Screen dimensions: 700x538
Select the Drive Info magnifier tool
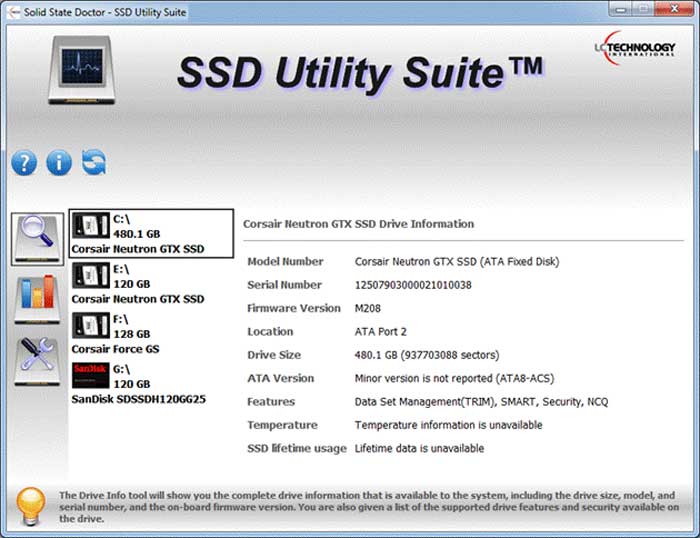(38, 239)
